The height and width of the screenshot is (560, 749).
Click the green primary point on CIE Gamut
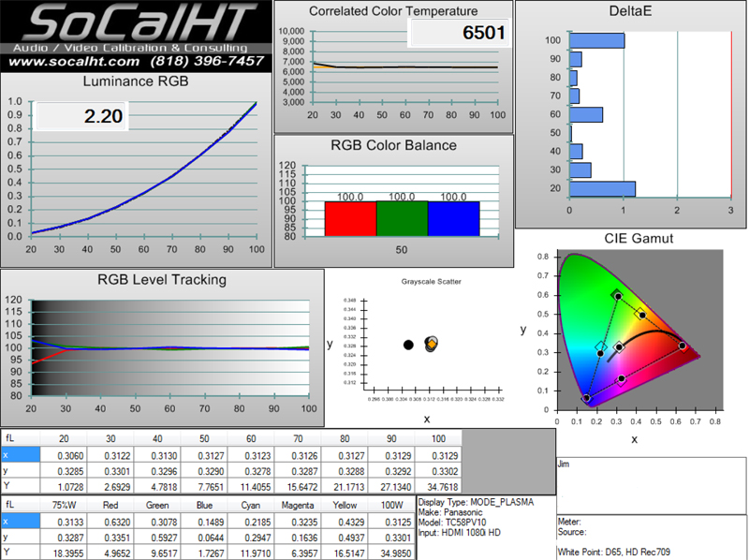[x=618, y=295]
